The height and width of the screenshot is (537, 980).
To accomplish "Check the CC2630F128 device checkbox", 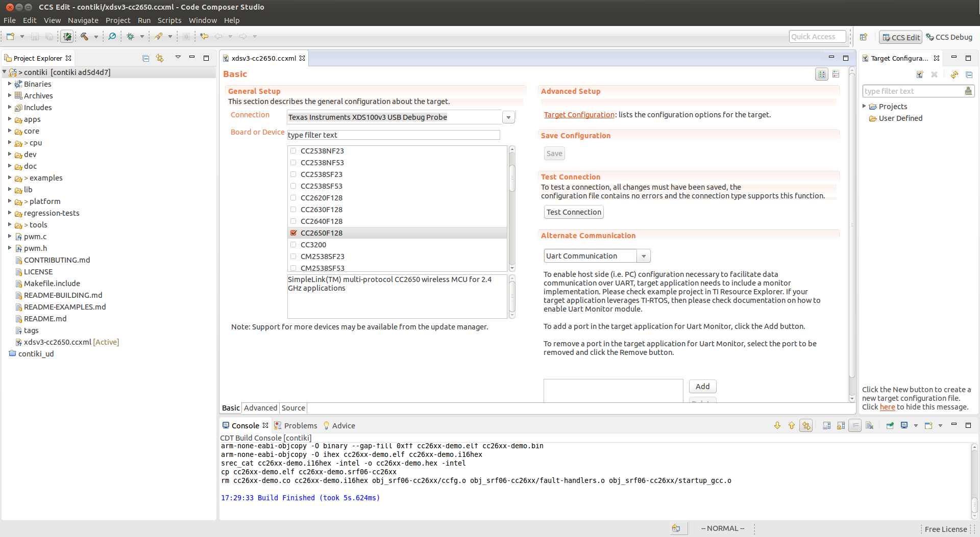I will pos(293,210).
